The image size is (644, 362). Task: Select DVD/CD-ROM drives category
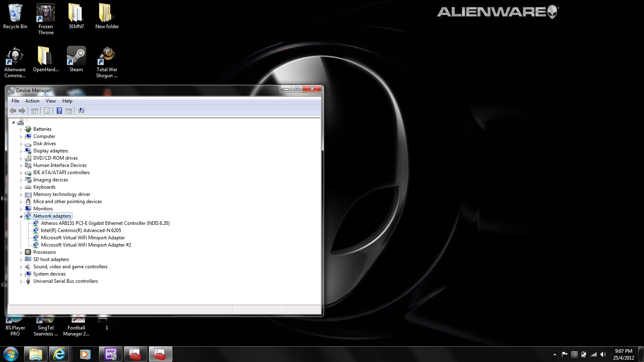point(56,158)
